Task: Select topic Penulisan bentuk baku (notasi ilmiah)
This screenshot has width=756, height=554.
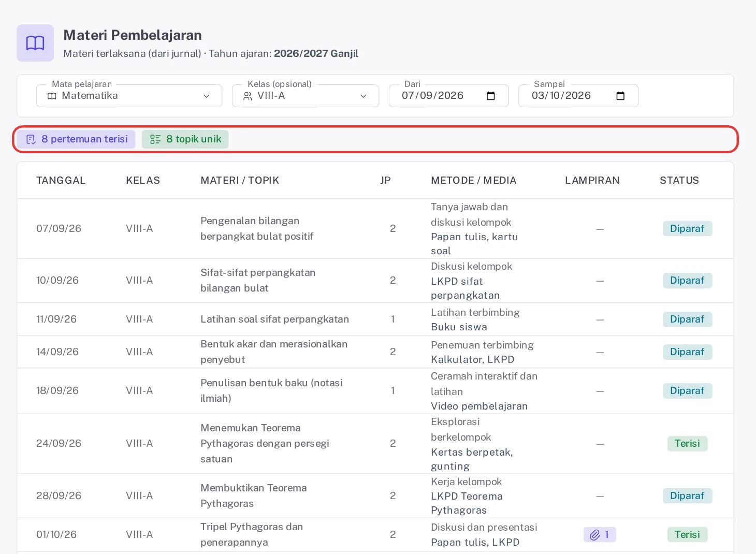Action: click(272, 390)
